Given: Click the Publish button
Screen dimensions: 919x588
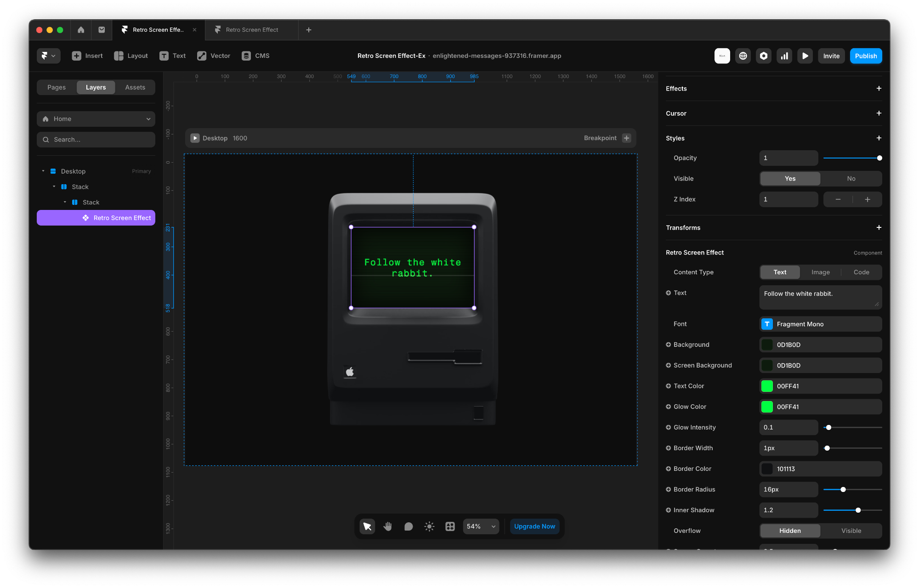Looking at the screenshot, I should pos(866,56).
